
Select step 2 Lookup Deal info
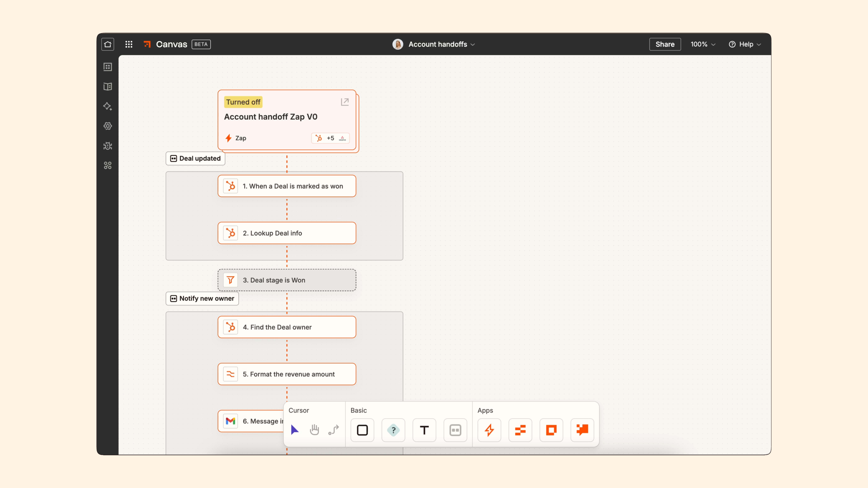coord(287,233)
